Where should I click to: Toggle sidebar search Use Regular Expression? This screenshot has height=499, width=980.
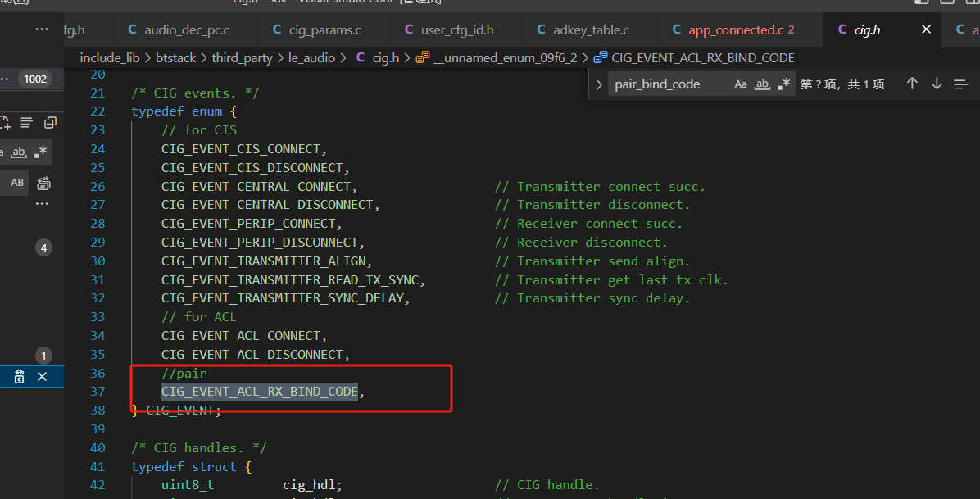(41, 152)
